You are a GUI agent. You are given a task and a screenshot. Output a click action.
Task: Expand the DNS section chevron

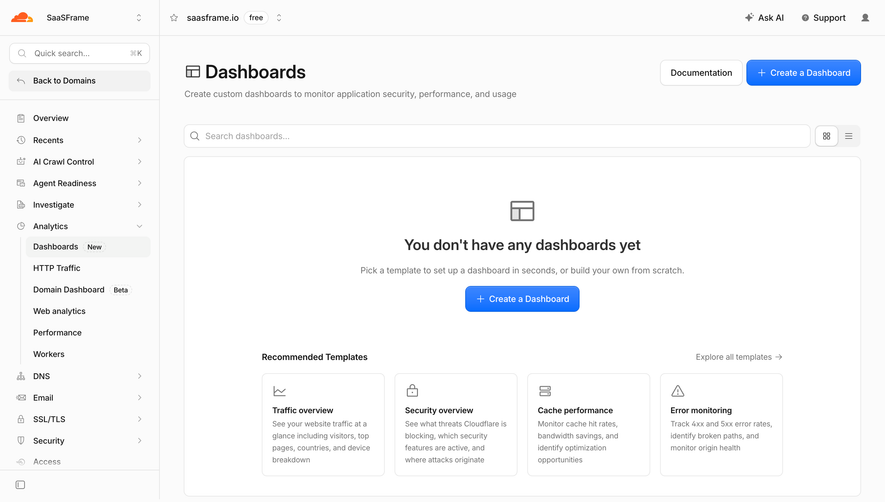click(139, 376)
